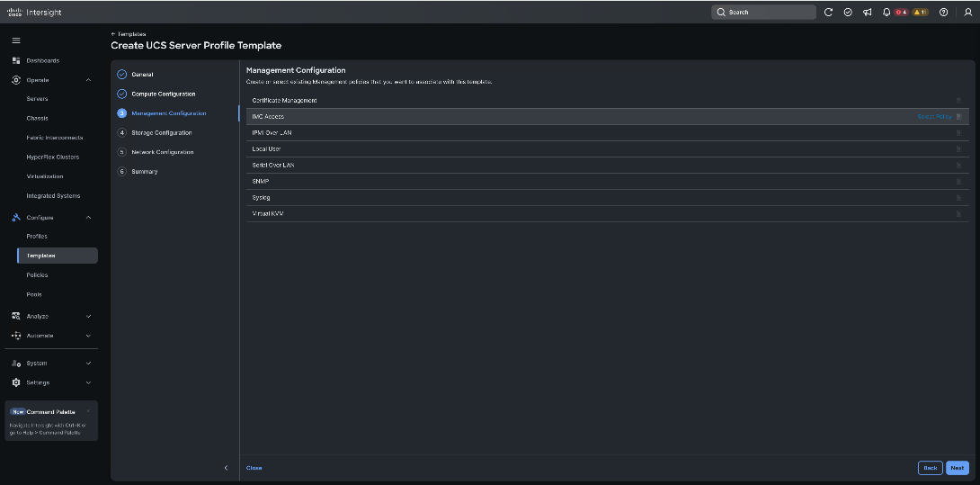Viewport: 980px width, 485px height.
Task: Open the notifications bell icon
Action: tap(886, 12)
